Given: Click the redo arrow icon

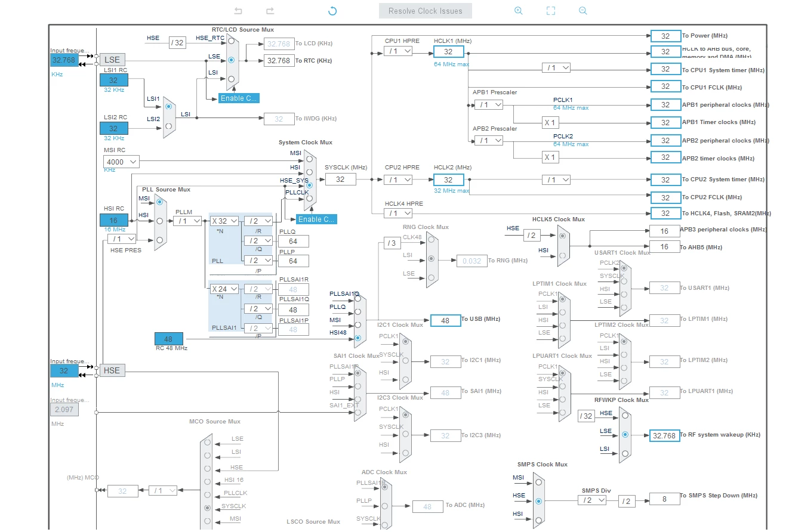Looking at the screenshot, I should click(270, 11).
